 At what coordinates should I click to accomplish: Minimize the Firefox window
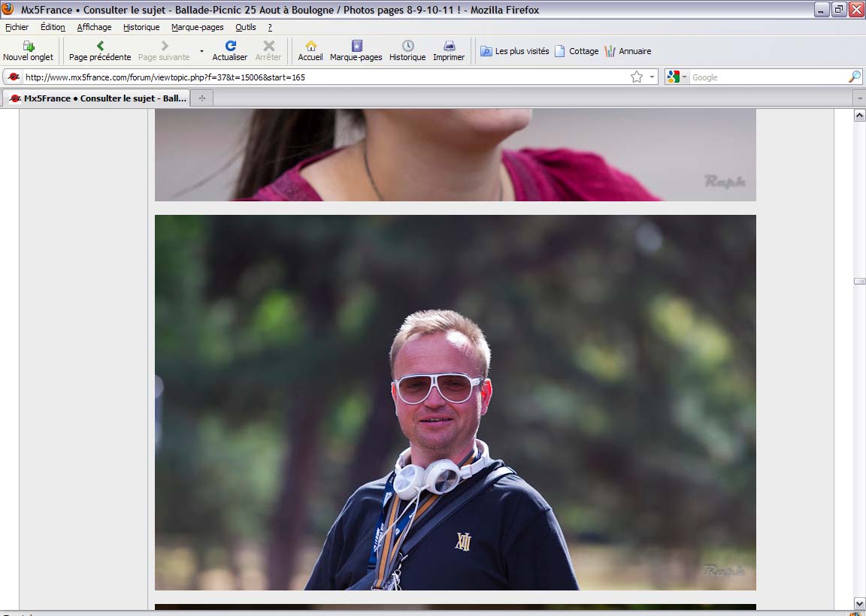point(822,9)
